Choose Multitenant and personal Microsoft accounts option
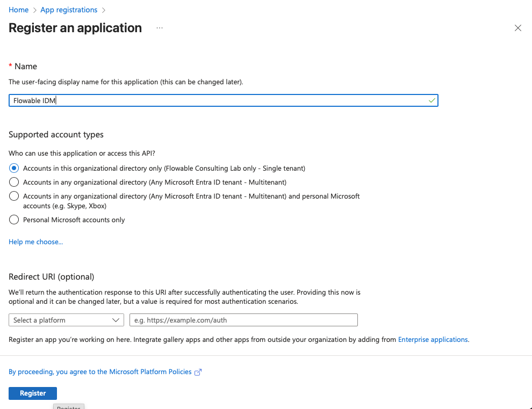This screenshot has height=409, width=532. (x=14, y=196)
